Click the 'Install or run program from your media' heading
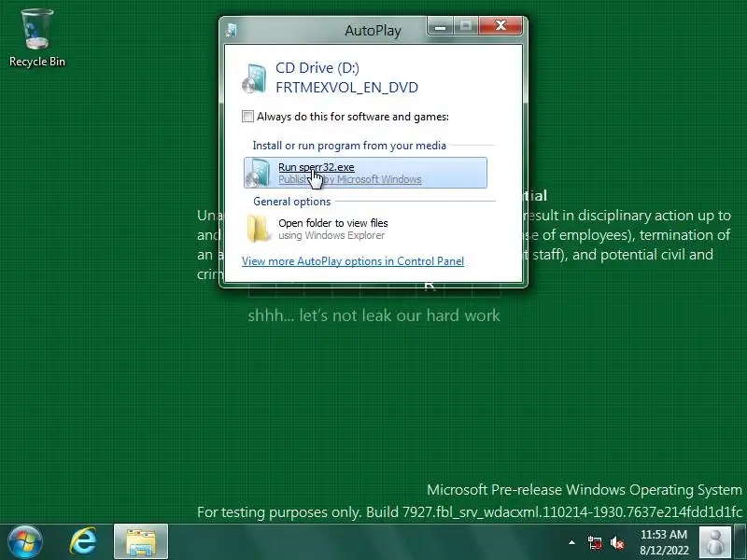Screen dimensions: 747x560 click(349, 146)
